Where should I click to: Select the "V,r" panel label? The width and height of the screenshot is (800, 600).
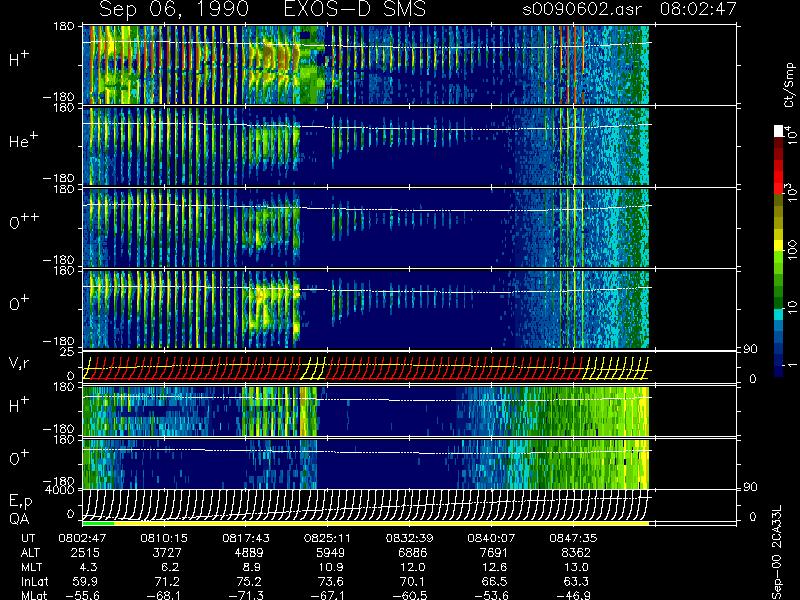coord(20,364)
